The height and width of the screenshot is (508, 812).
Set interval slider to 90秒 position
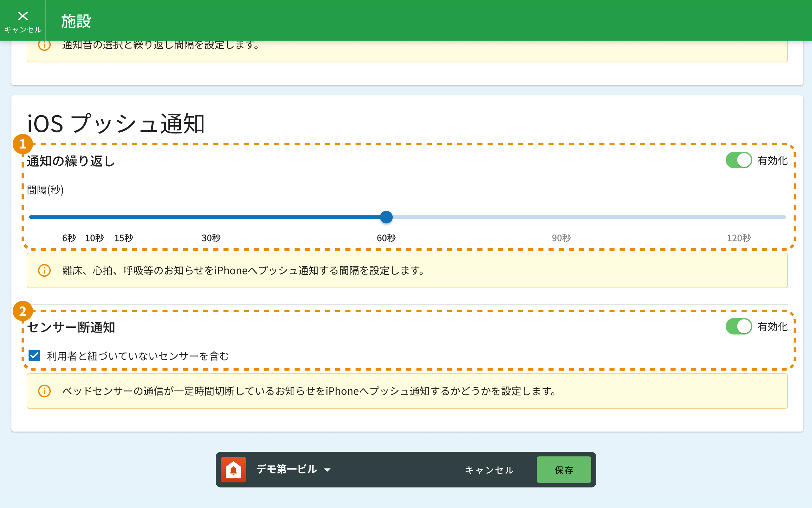point(561,217)
